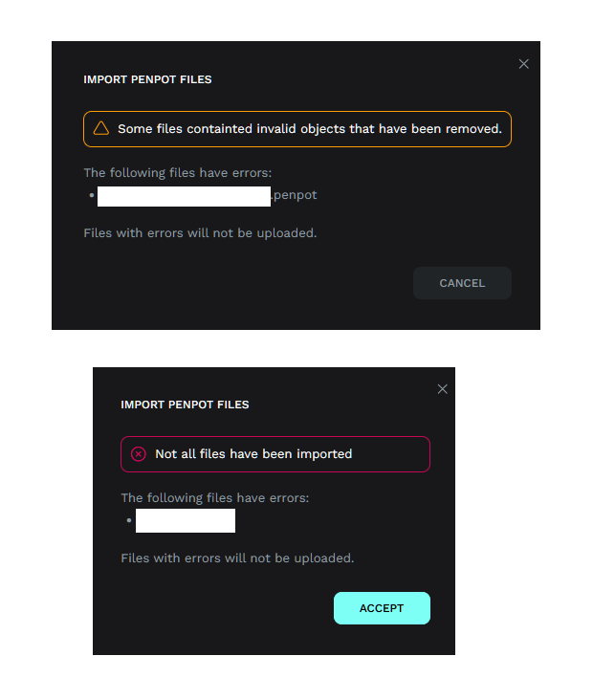Click the lower dialog's Import Penpot Files title
Image resolution: width=593 pixels, height=700 pixels.
[185, 405]
